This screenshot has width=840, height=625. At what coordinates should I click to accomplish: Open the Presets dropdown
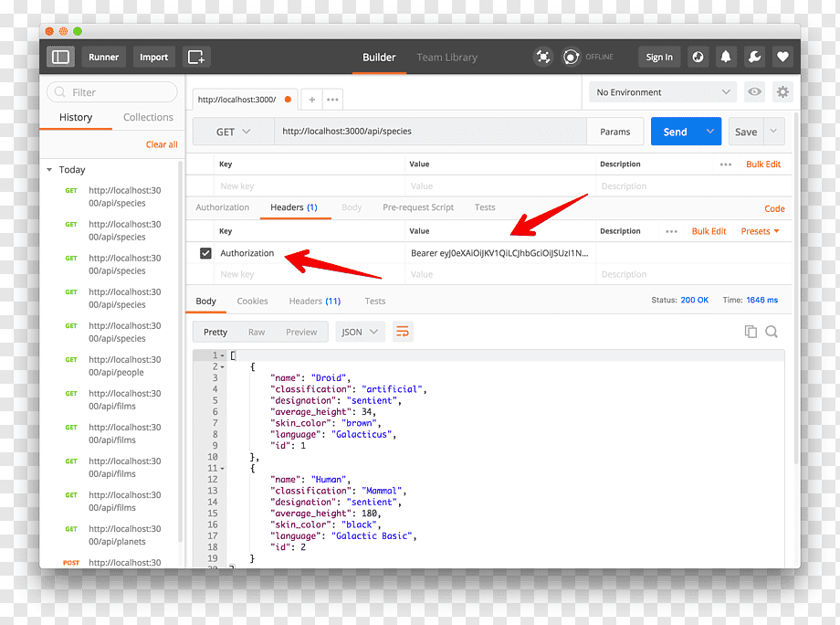760,231
